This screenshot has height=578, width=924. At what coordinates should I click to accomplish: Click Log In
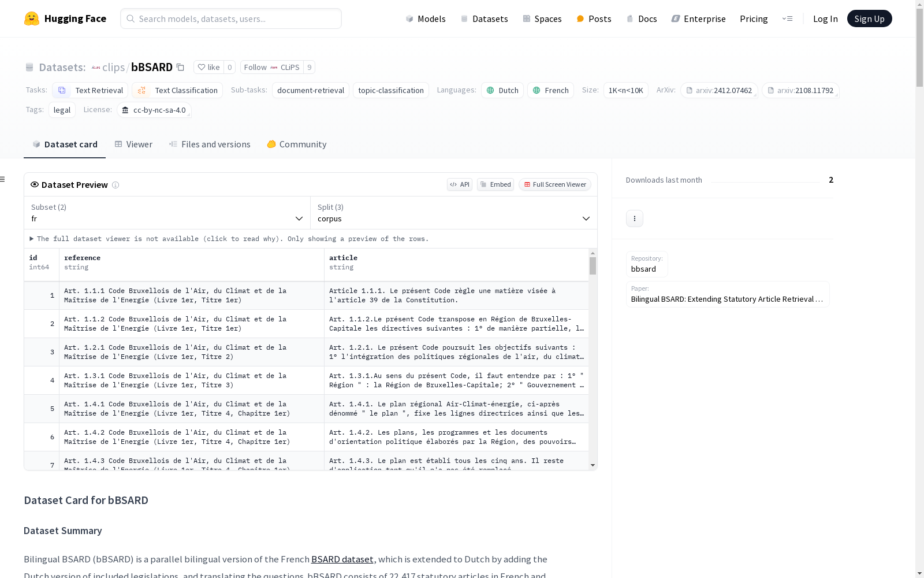coord(825,18)
